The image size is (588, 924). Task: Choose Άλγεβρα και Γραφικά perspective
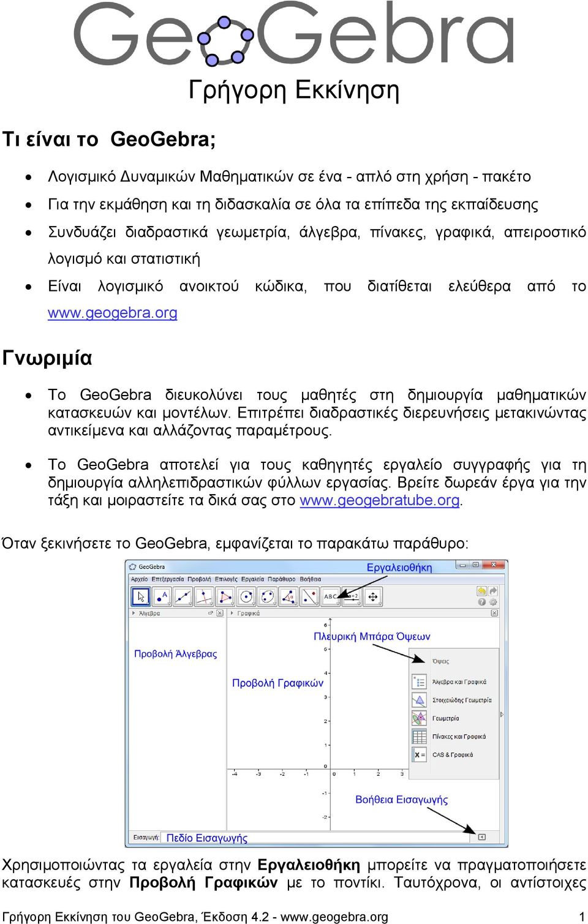pos(451,682)
